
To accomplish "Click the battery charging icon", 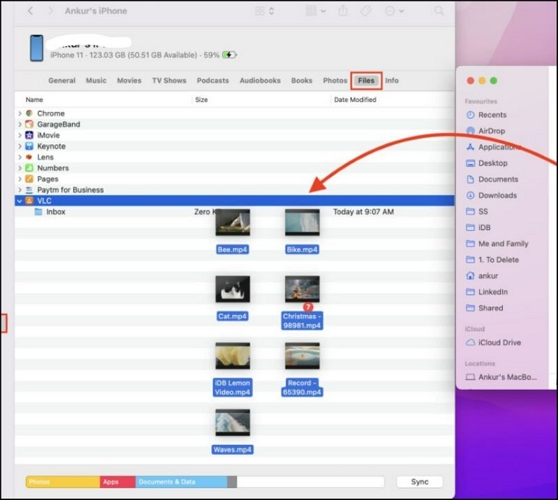I will coord(229,55).
